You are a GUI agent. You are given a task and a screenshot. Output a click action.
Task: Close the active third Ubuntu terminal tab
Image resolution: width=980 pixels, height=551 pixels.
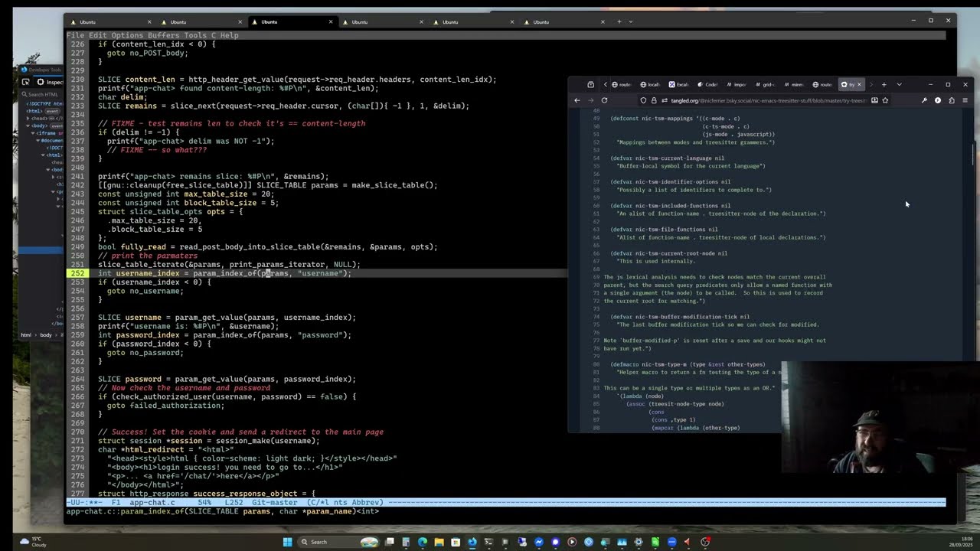[331, 21]
